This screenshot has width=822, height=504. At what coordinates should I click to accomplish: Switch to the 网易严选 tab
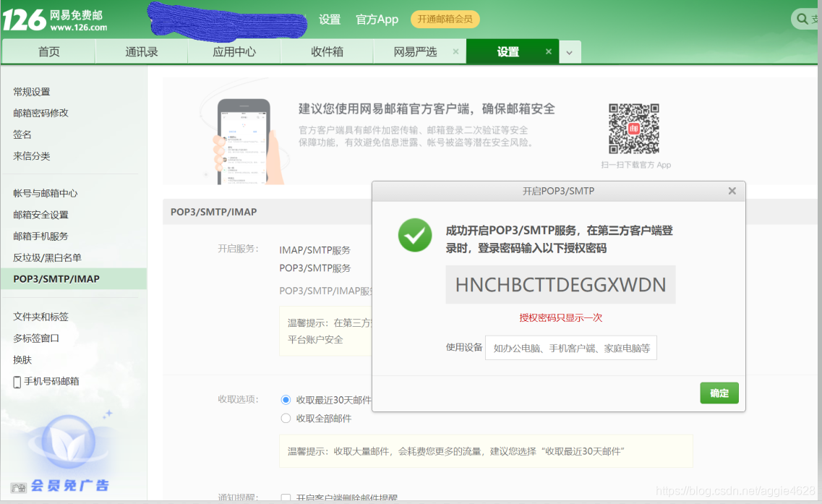click(415, 52)
